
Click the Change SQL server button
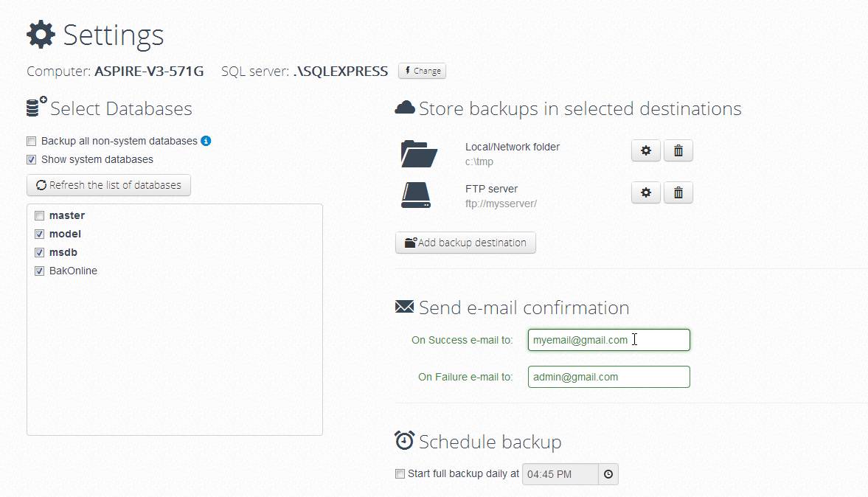pyautogui.click(x=422, y=72)
